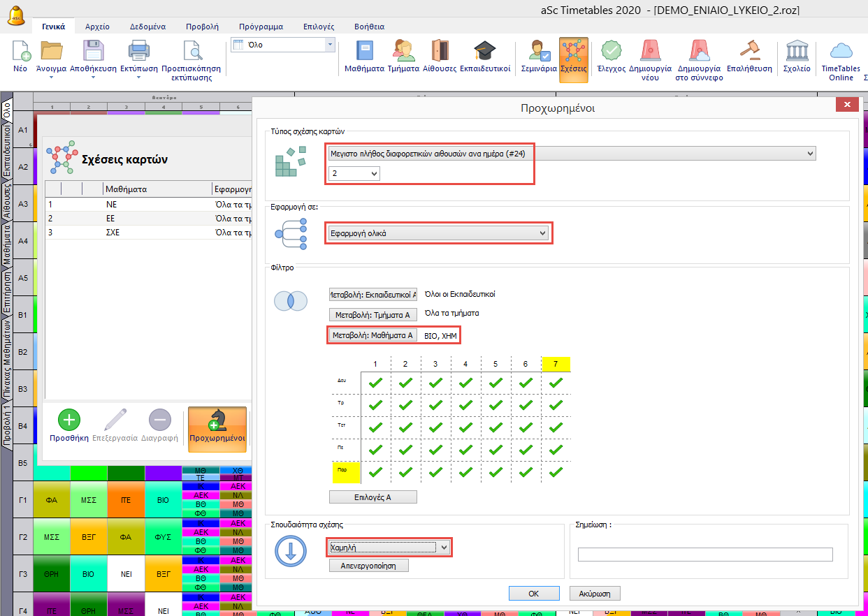Toggle the Friday period 7 checkmark

(x=556, y=472)
